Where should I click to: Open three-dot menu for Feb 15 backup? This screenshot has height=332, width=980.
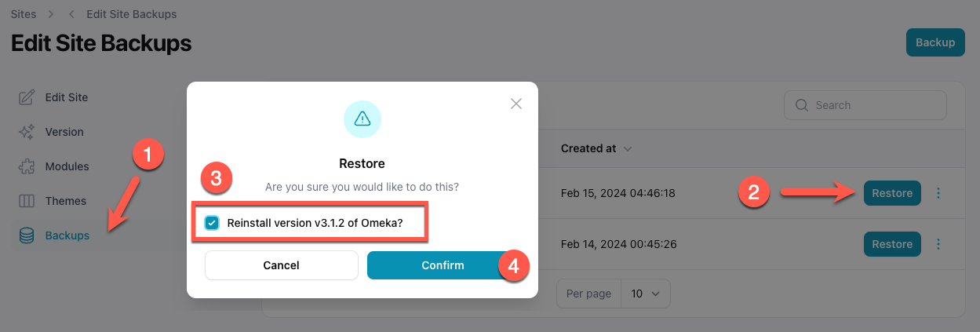pos(939,193)
